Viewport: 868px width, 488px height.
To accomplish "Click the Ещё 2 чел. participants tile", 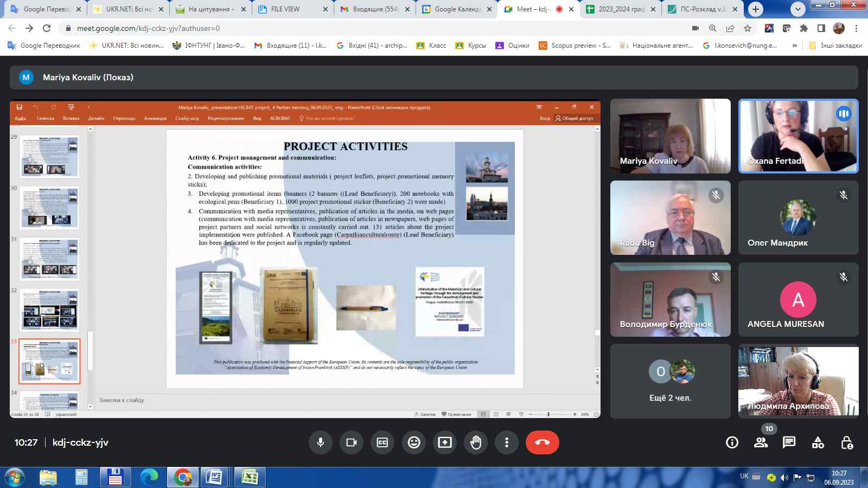I will click(x=670, y=381).
